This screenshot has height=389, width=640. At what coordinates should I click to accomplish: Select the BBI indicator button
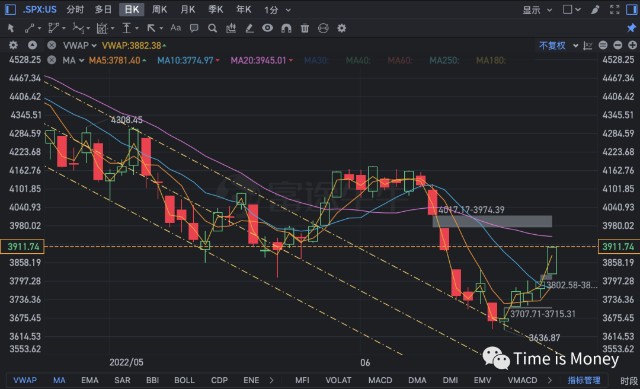click(x=153, y=380)
